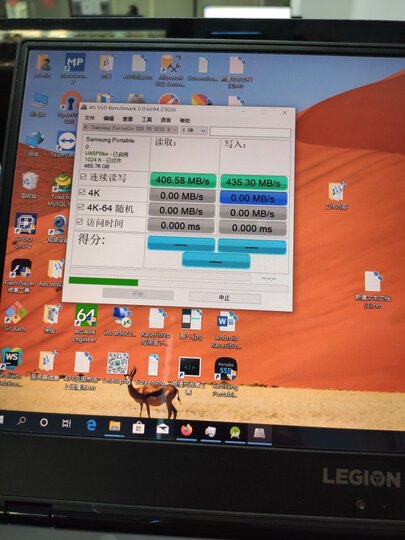Click the AS SSD Benchmark taskbar icon
This screenshot has height=540, width=405.
(259, 433)
